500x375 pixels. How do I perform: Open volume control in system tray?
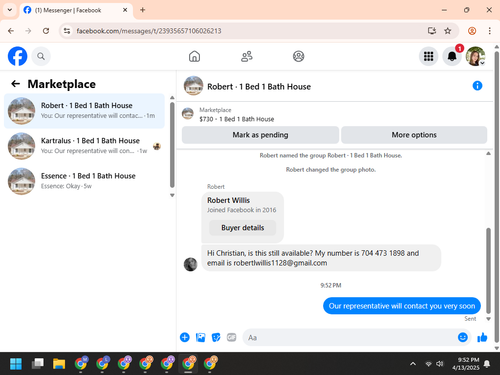pyautogui.click(x=440, y=364)
